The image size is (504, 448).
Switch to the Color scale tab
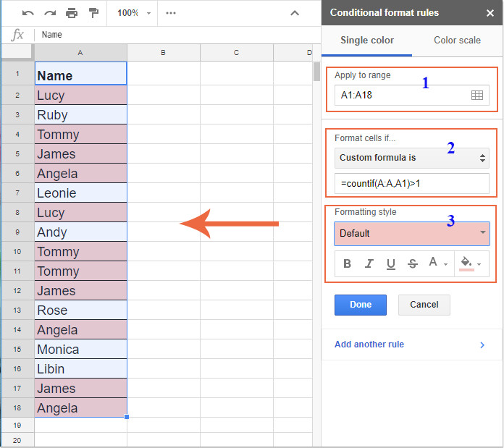[x=457, y=41]
